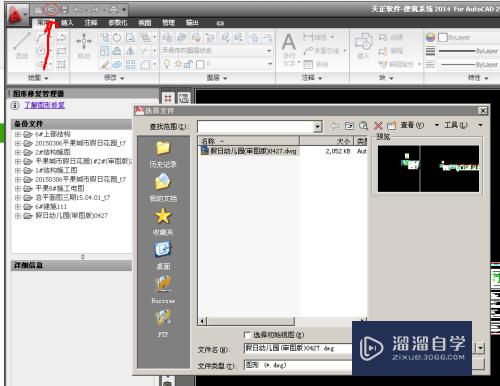Open 历史记录 in dialog places sidebar
This screenshot has width=500, height=386.
163,154
